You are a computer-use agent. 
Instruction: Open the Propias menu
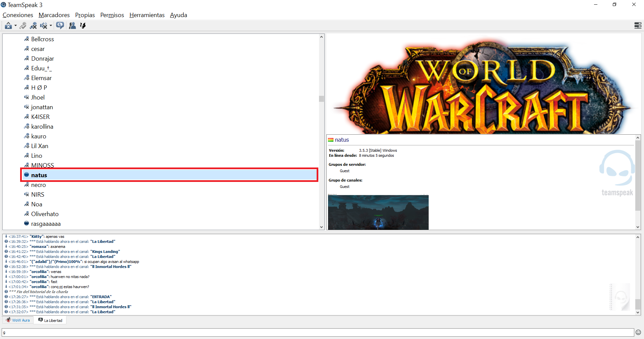pos(85,15)
